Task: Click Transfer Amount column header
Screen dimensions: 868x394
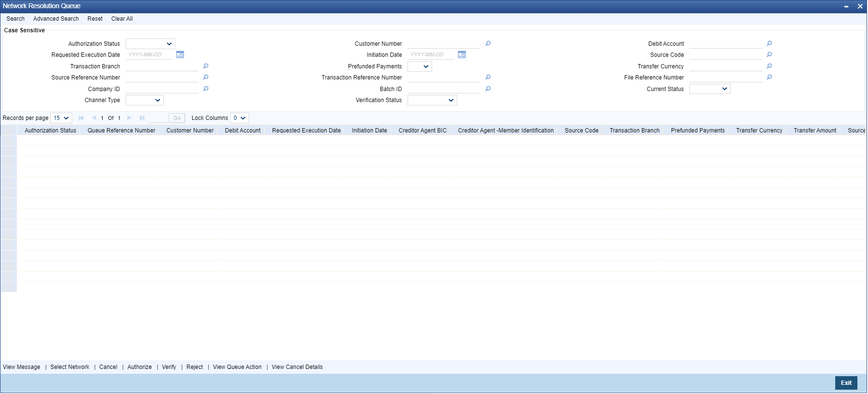Action: [815, 131]
